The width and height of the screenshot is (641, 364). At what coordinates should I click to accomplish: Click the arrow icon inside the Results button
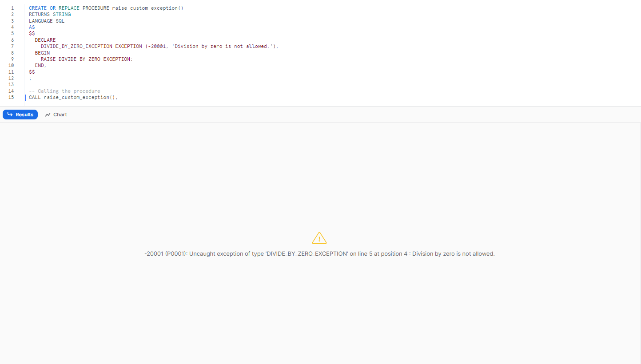coord(10,115)
